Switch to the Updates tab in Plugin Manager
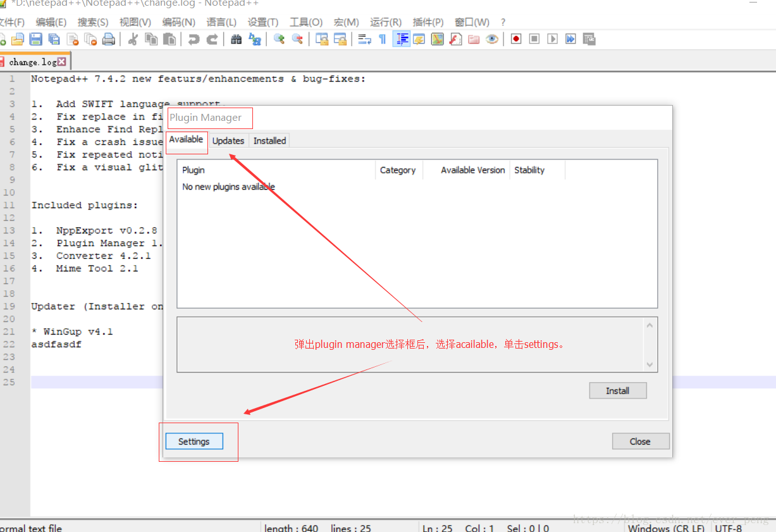This screenshot has width=776, height=532. click(228, 141)
